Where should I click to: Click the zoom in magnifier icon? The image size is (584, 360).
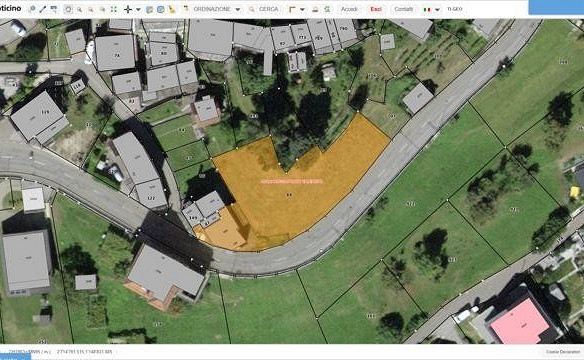[x=79, y=9]
